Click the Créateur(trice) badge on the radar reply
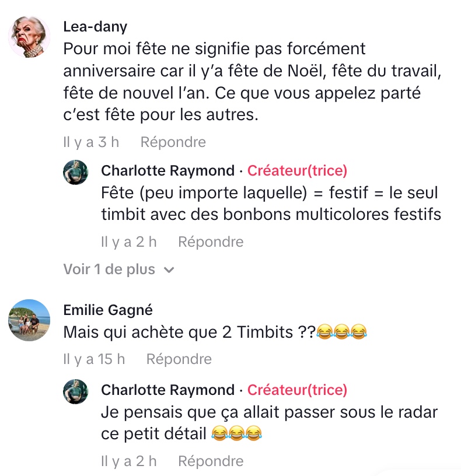The height and width of the screenshot is (476, 461). [x=297, y=390]
